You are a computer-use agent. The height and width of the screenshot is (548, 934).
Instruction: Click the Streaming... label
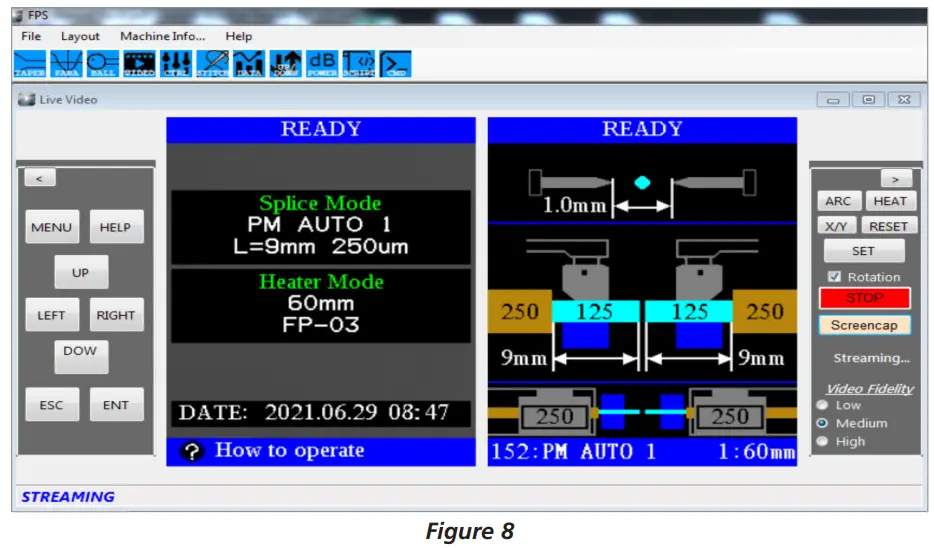[x=871, y=358]
